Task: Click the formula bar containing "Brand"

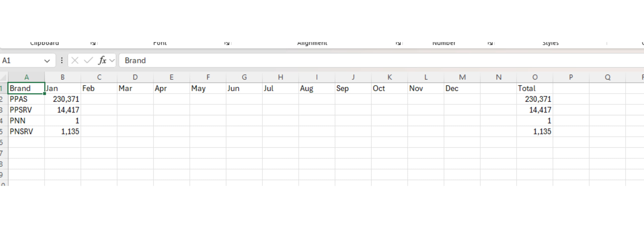Action: pos(353,61)
